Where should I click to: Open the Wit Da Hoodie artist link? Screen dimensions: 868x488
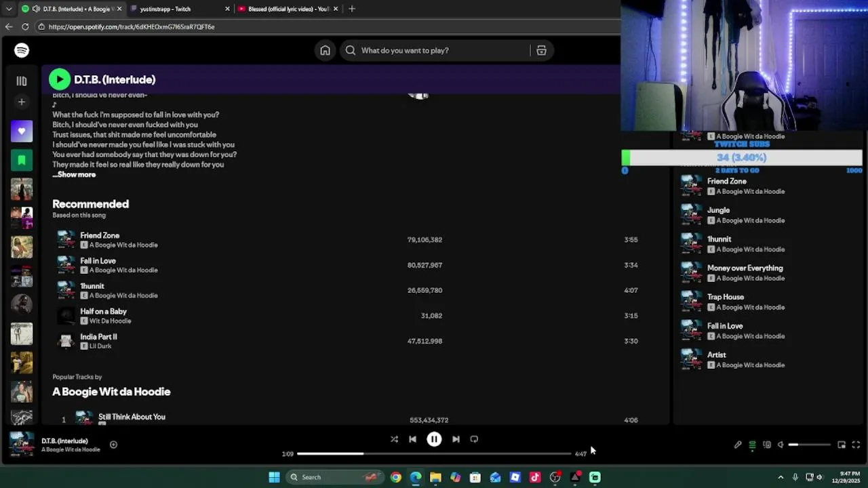coord(110,321)
